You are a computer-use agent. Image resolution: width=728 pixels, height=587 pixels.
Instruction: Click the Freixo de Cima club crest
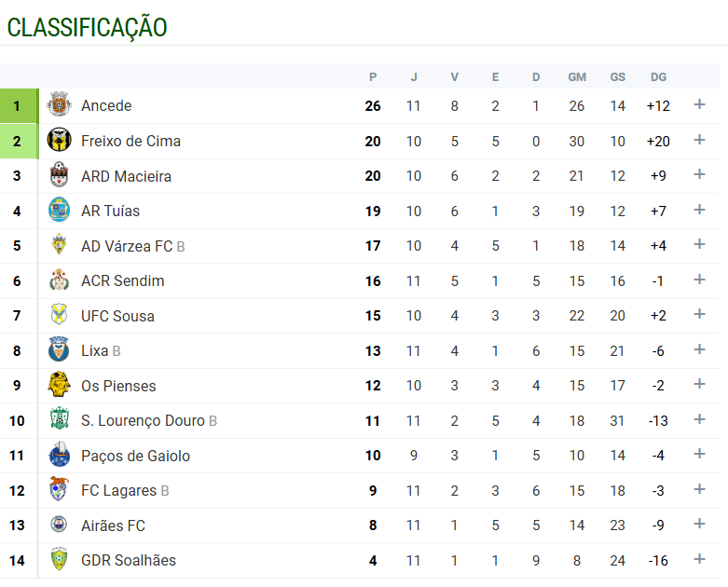click(59, 141)
